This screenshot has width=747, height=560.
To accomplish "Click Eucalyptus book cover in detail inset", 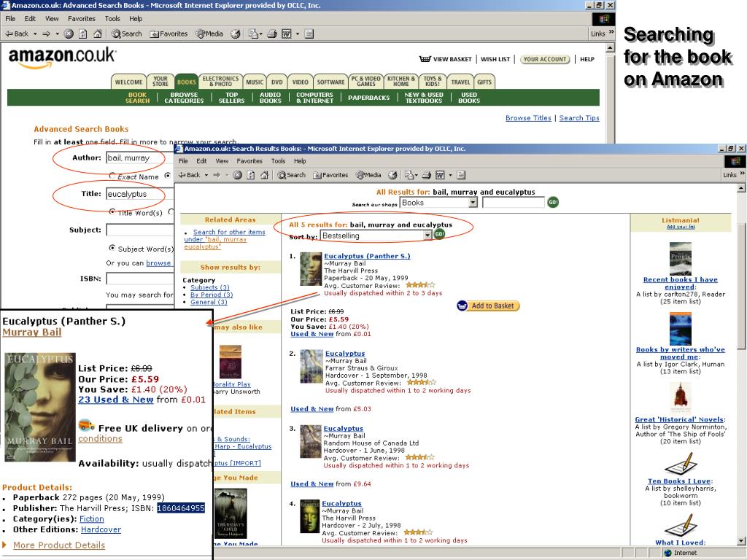I will (x=39, y=407).
